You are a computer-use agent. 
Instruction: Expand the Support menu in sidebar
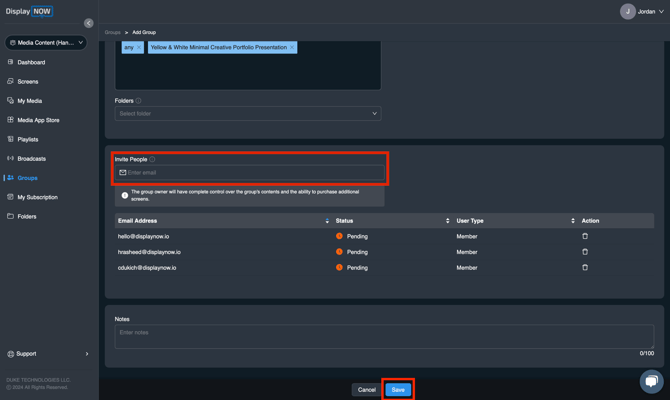[x=47, y=354]
